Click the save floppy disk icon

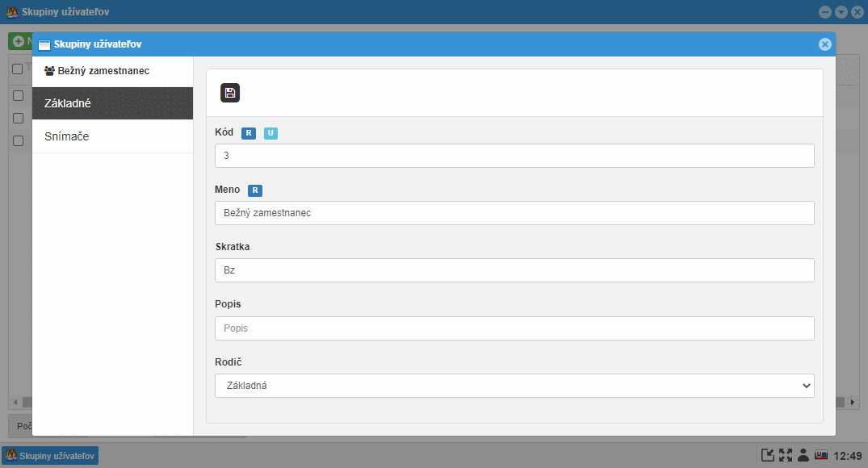(x=230, y=93)
